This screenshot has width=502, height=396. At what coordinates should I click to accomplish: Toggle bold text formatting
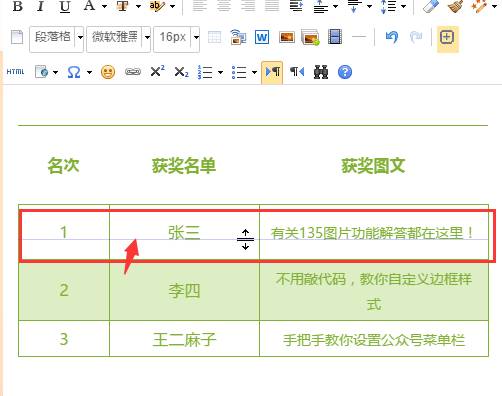(x=17, y=6)
